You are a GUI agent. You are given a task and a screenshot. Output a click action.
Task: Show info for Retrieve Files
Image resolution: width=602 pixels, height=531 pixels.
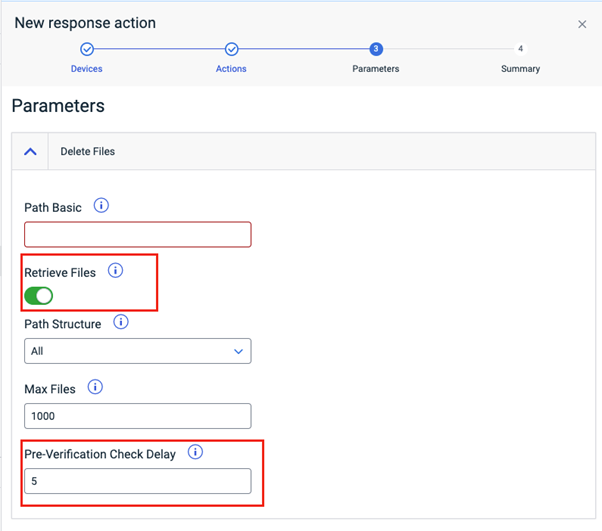[115, 270]
